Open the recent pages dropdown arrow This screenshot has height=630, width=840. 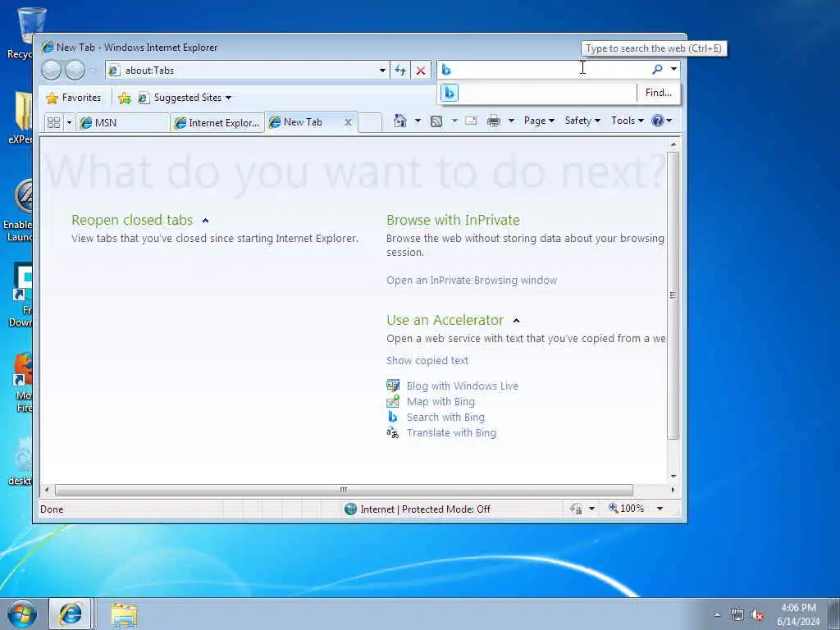click(92, 71)
